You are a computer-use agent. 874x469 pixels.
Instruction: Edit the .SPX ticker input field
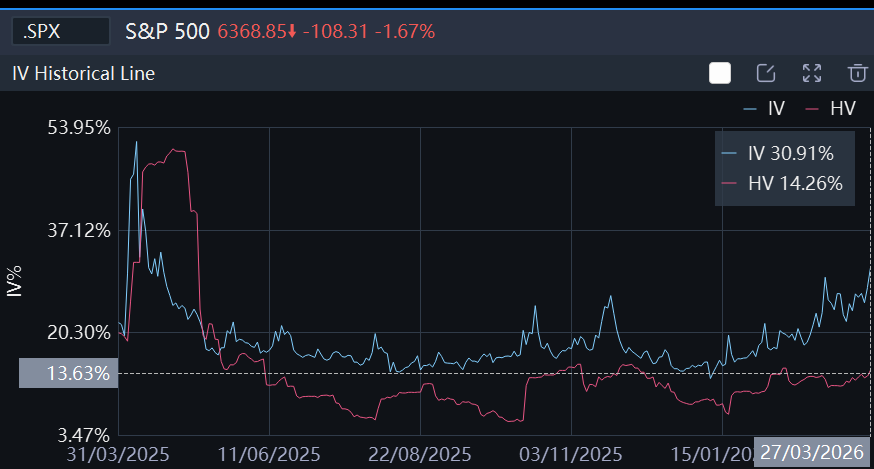point(61,31)
